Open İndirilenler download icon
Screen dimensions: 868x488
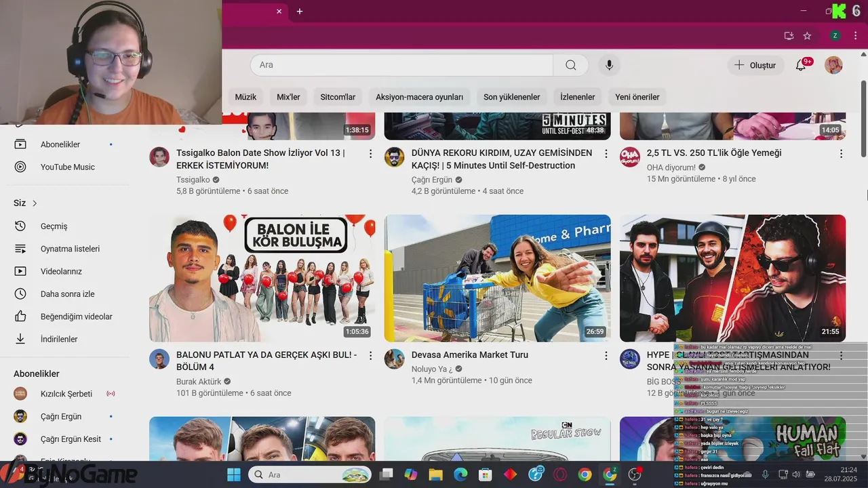point(20,339)
